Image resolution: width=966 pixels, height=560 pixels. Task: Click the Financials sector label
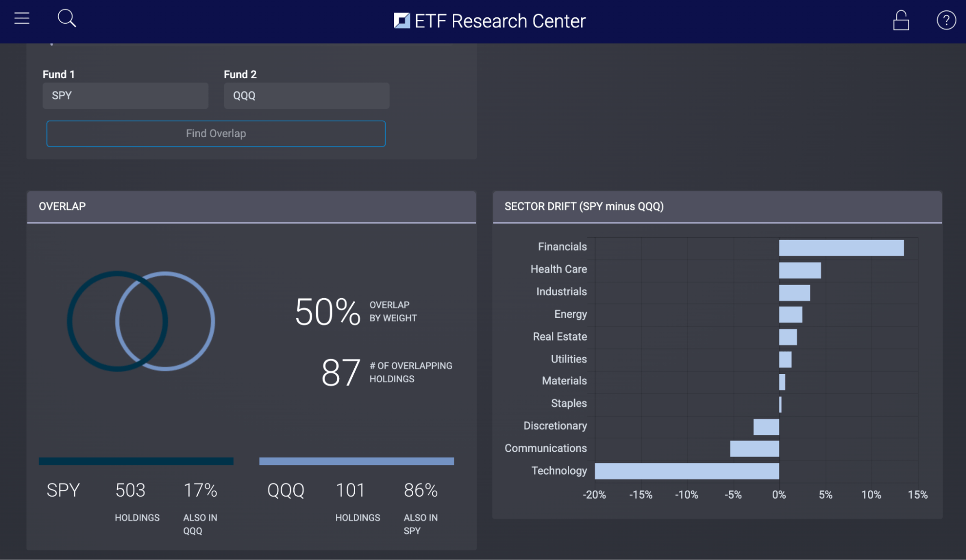pos(562,246)
